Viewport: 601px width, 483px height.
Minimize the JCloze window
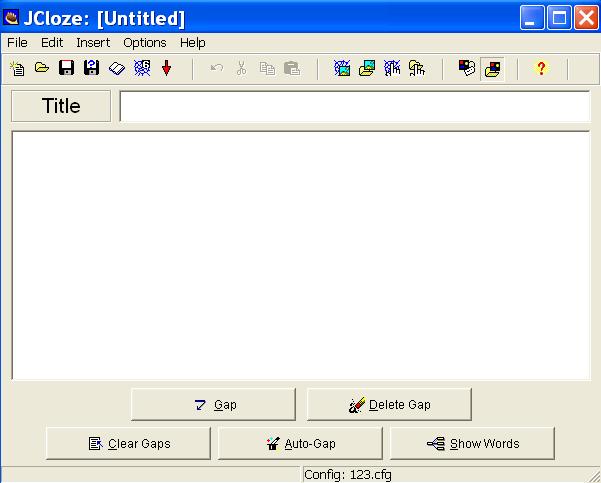[532, 18]
